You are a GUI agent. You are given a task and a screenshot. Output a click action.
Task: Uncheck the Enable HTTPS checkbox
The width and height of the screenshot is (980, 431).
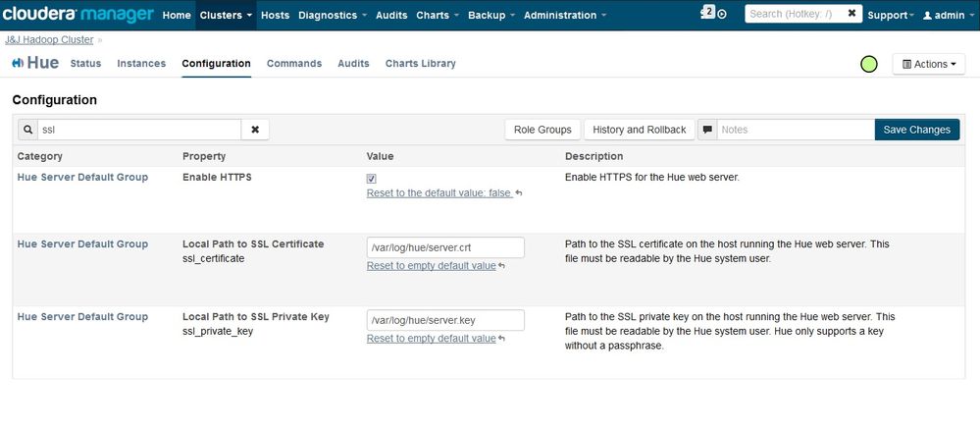click(x=371, y=179)
